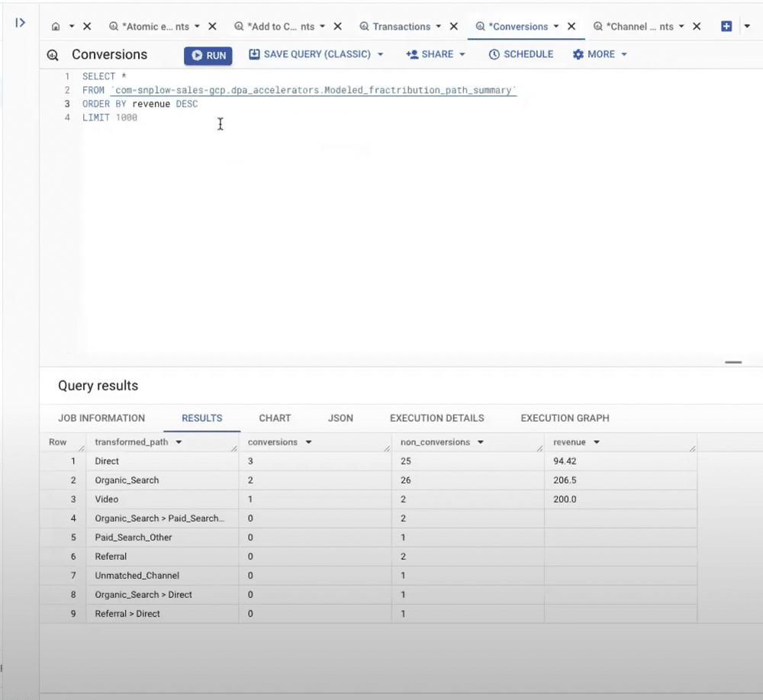Select the Results tab
Image resolution: width=763 pixels, height=700 pixels.
(202, 418)
